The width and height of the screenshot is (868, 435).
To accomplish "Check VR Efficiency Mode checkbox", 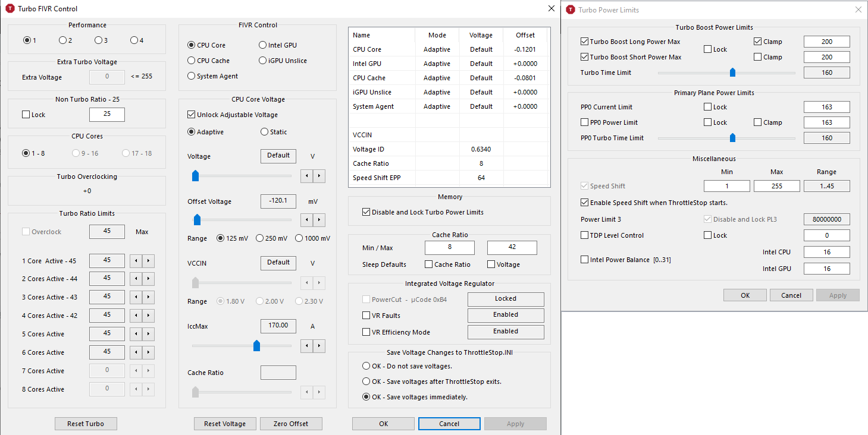I will click(366, 332).
